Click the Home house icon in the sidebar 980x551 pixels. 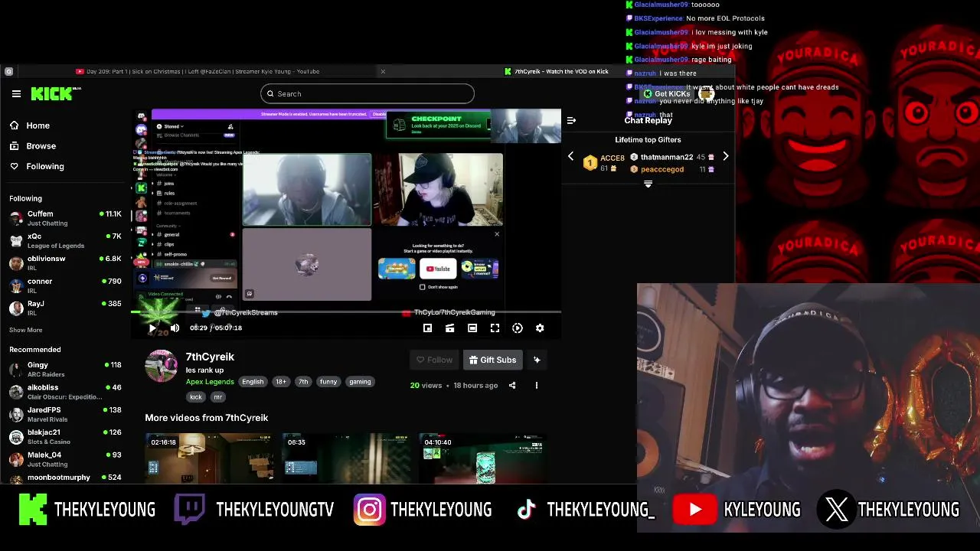click(14, 126)
